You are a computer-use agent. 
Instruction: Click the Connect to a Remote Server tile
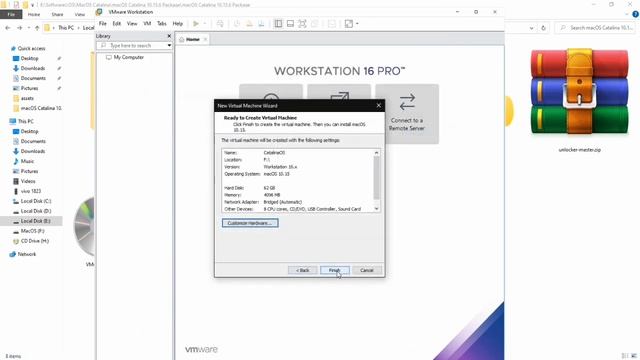(x=407, y=114)
